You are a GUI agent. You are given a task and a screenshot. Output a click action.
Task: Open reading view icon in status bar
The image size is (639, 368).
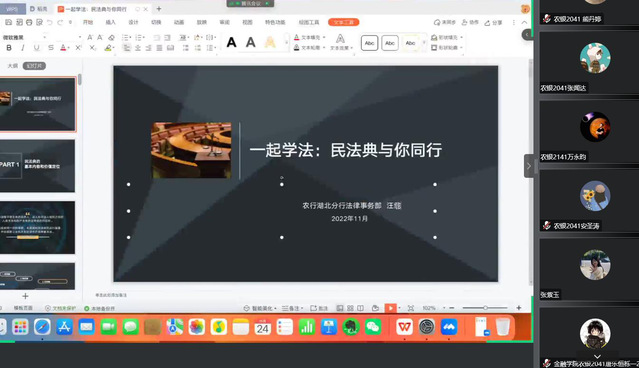[x=361, y=308]
